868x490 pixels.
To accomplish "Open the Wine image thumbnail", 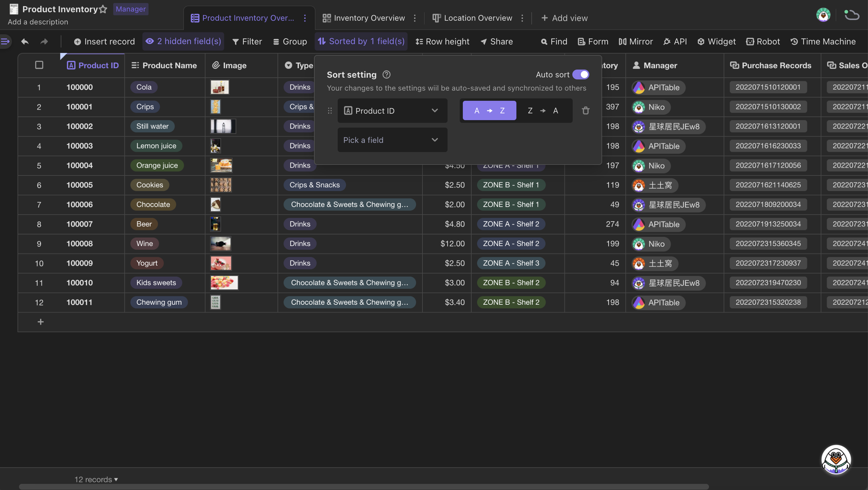I will (220, 244).
